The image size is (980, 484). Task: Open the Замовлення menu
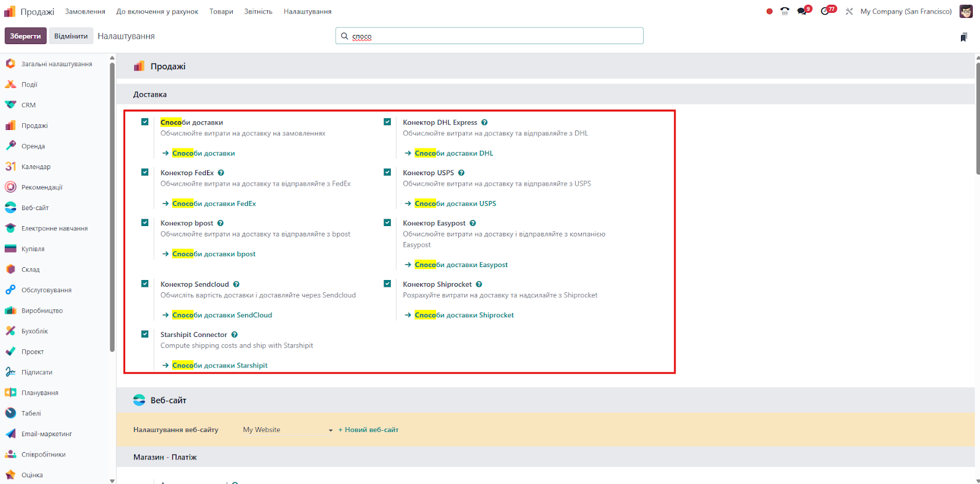(85, 12)
